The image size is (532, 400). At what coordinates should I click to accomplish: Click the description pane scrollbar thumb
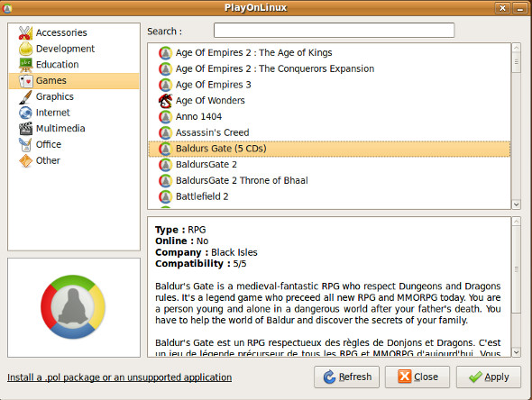(x=516, y=269)
